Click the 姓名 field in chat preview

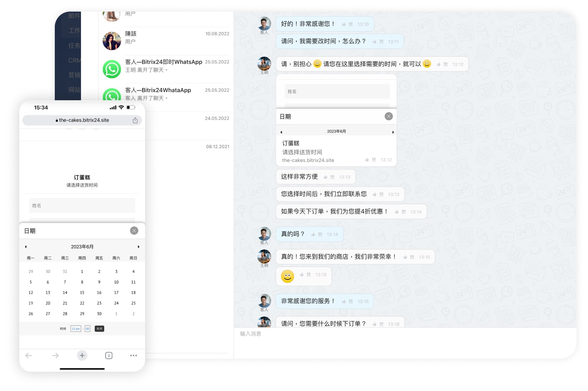(x=337, y=91)
